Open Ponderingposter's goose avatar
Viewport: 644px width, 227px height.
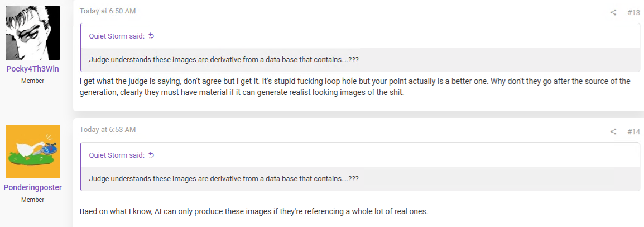(x=33, y=152)
